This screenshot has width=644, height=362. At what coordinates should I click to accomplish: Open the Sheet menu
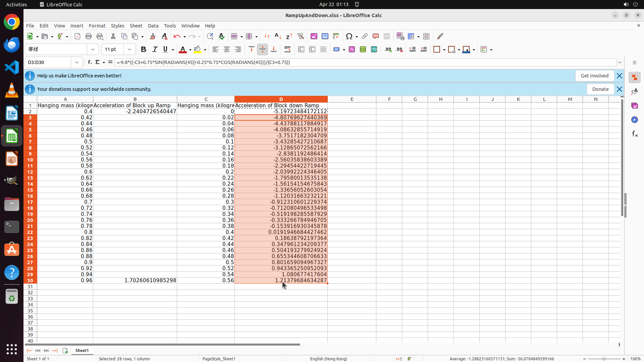(136, 26)
